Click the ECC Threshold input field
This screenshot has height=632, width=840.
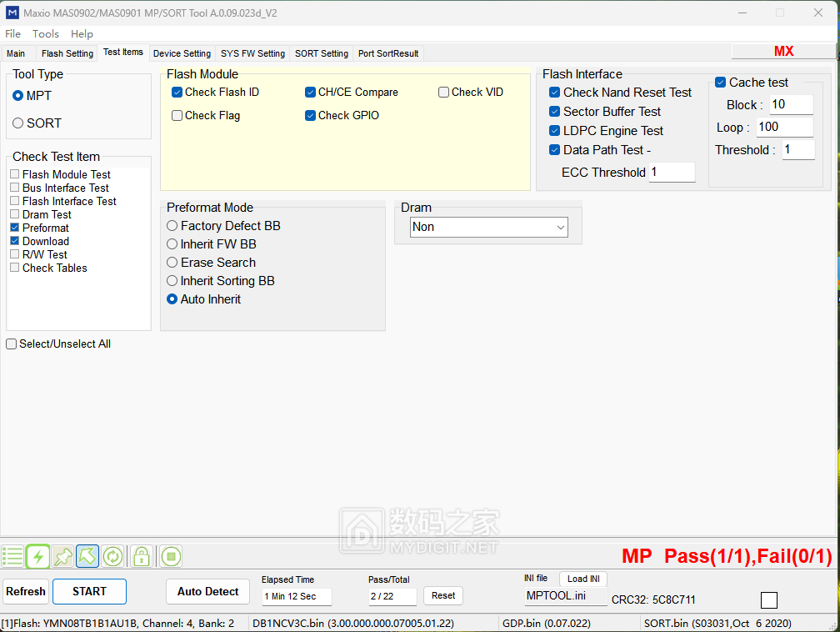672,172
